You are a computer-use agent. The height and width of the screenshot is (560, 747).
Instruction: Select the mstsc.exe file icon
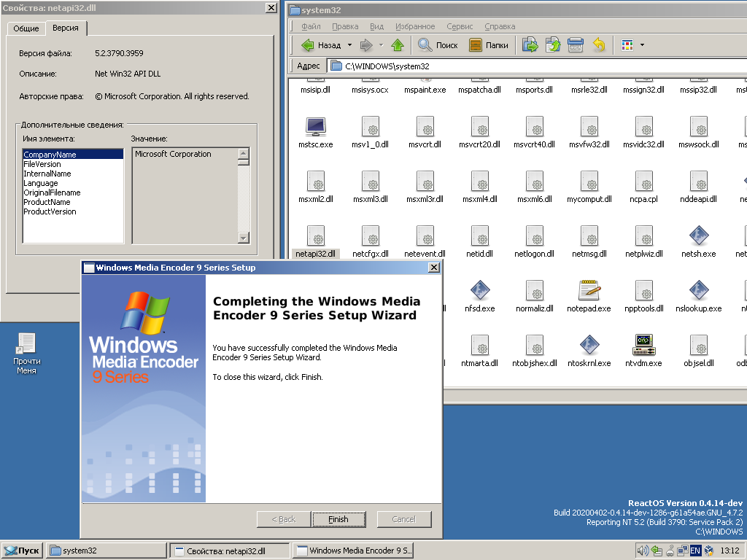tap(315, 127)
